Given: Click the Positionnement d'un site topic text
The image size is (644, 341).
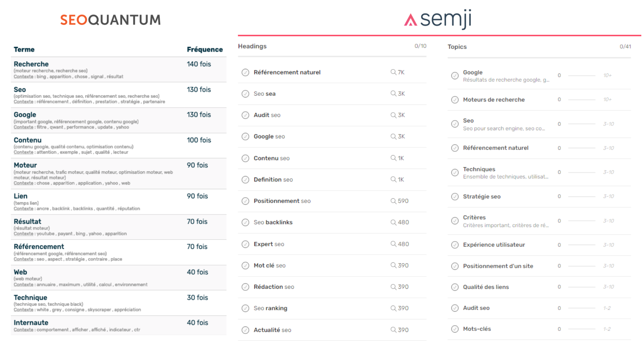Looking at the screenshot, I should point(498,266).
